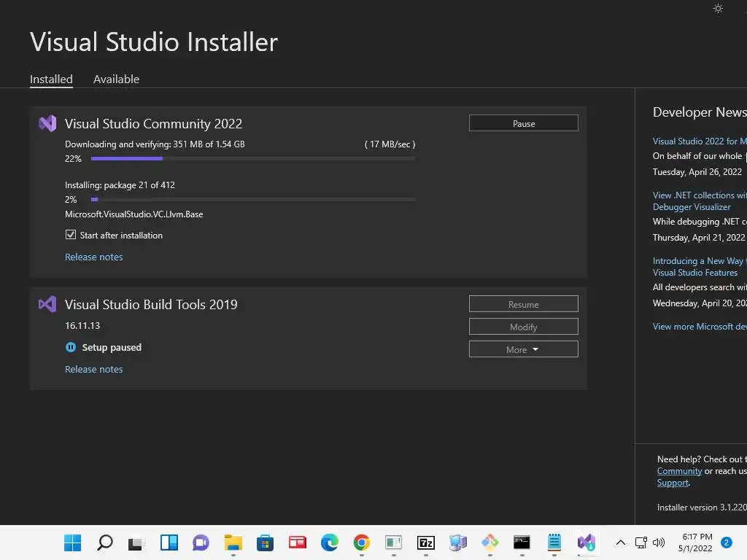The height and width of the screenshot is (560, 747).
Task: Pause the Visual Studio Community 2022 installation
Action: (x=524, y=123)
